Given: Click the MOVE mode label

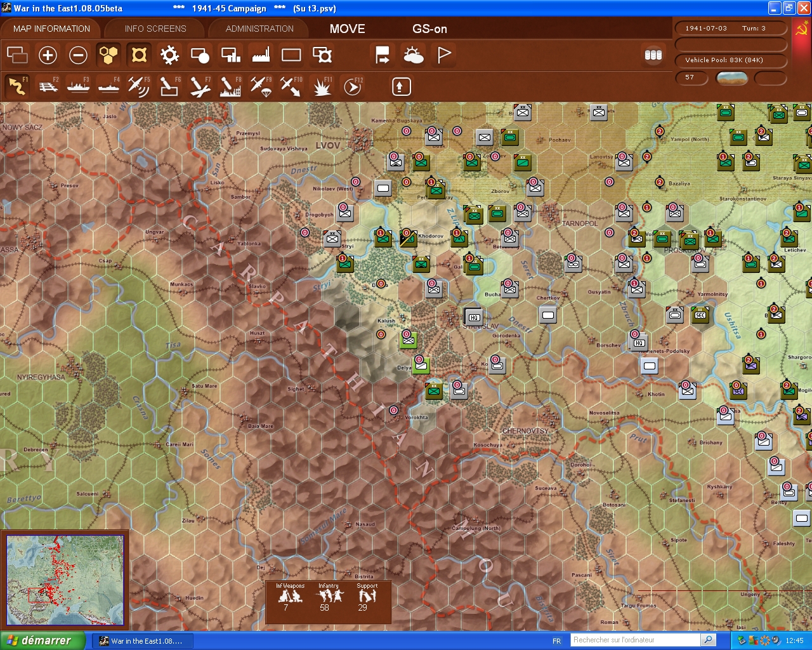Looking at the screenshot, I should (x=347, y=29).
